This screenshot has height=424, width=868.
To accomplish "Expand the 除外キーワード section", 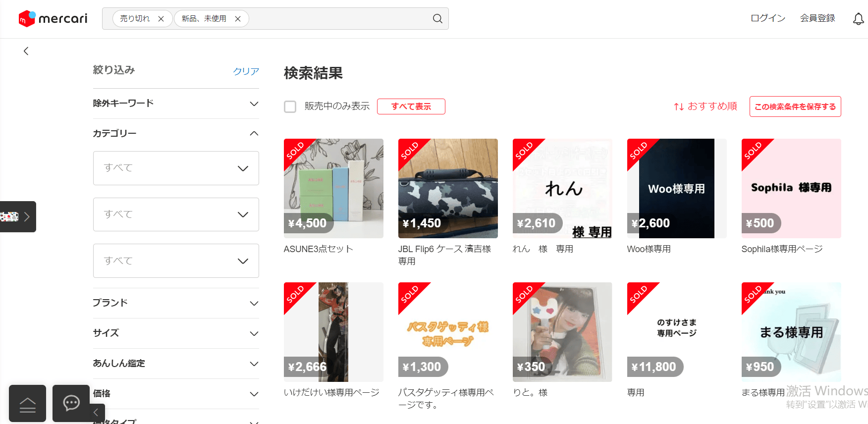I will (176, 104).
